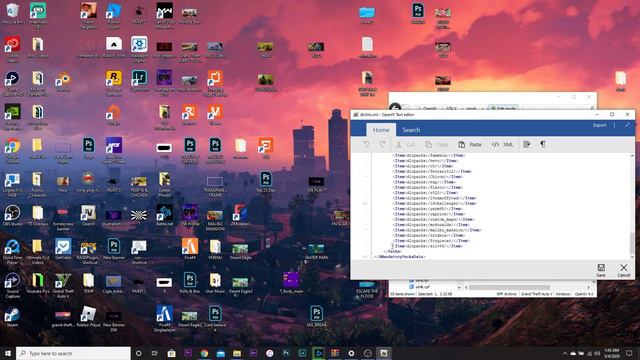Select the Recycle Bin desktop icon
This screenshot has width=640, height=360.
tap(12, 13)
